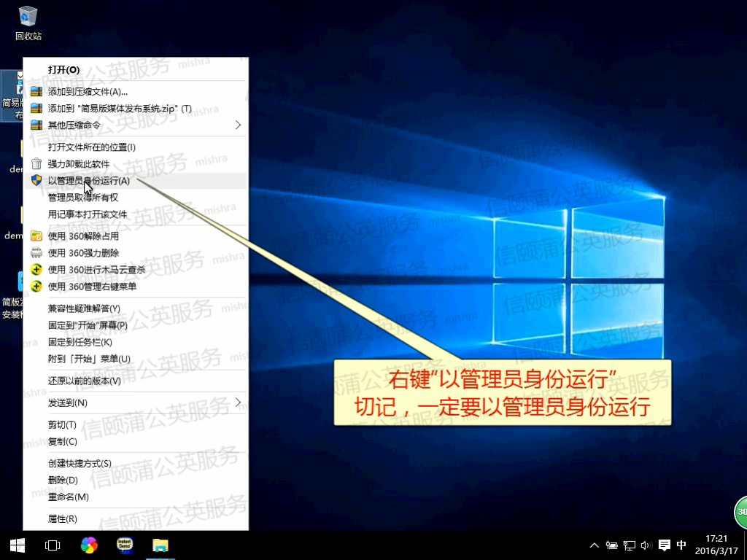This screenshot has width=747, height=560.
Task: Switch the 中 input method indicator
Action: [681, 545]
